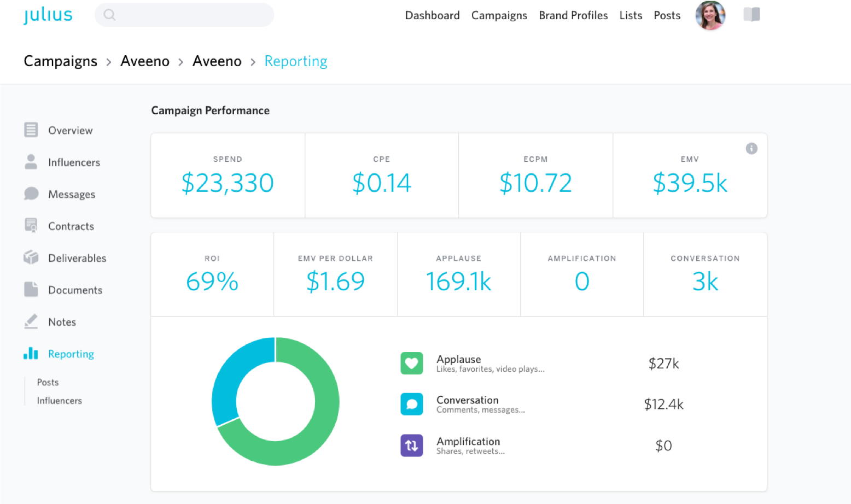Open the Influencers item beside the person icon
This screenshot has height=504, width=851.
[x=74, y=162]
